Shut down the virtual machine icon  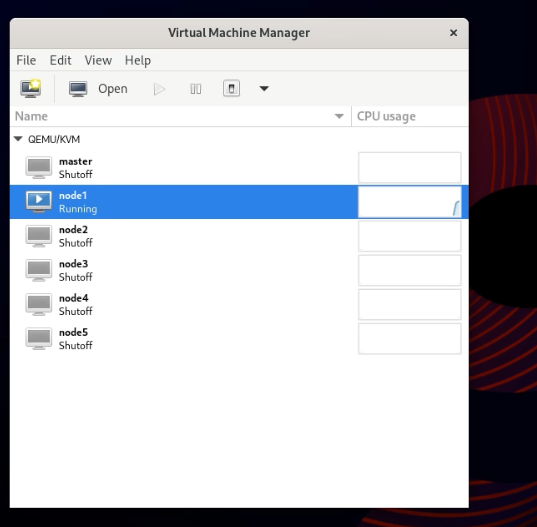232,89
